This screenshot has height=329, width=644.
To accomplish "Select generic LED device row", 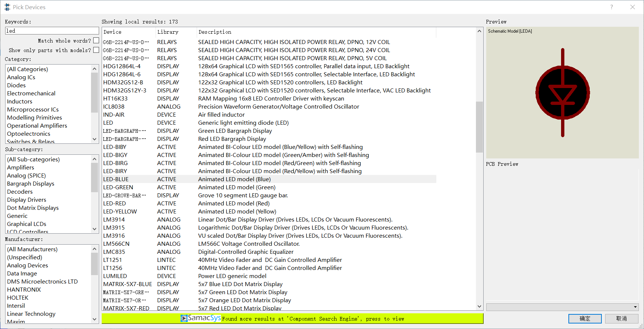I will 269,123.
